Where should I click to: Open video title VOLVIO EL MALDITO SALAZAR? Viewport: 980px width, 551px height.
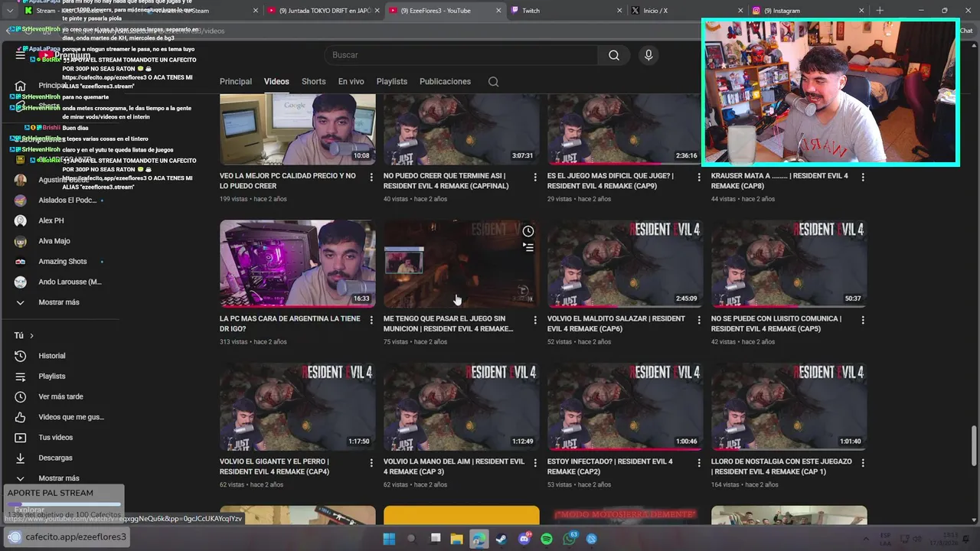[616, 323]
